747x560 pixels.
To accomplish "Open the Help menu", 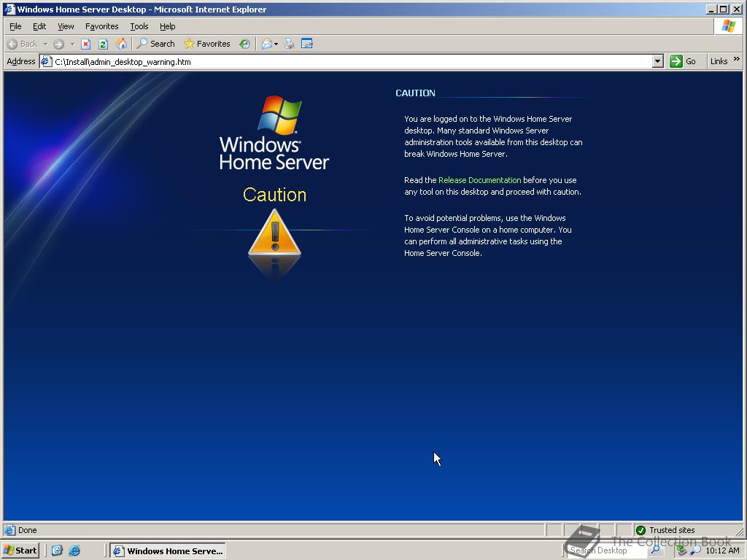I will point(167,26).
